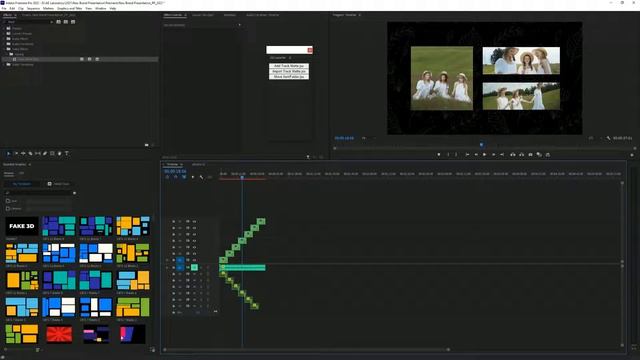
Task: Collapse the Video Effects folder
Action: tap(4, 49)
